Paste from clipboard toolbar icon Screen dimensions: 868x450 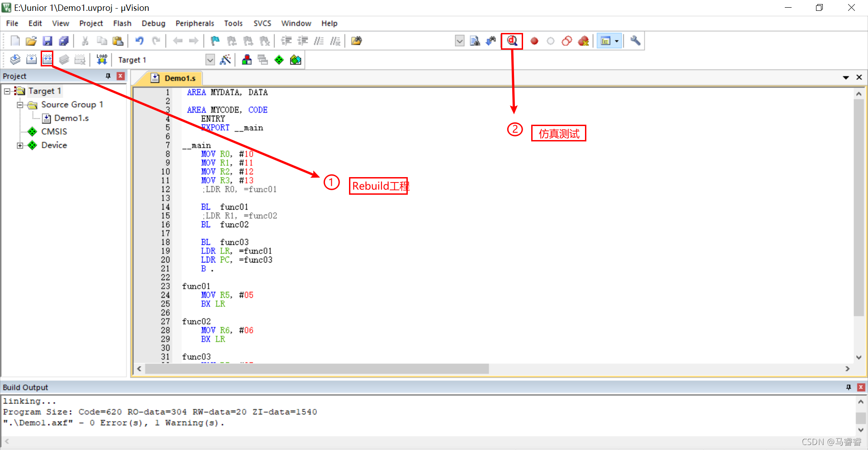pos(118,41)
